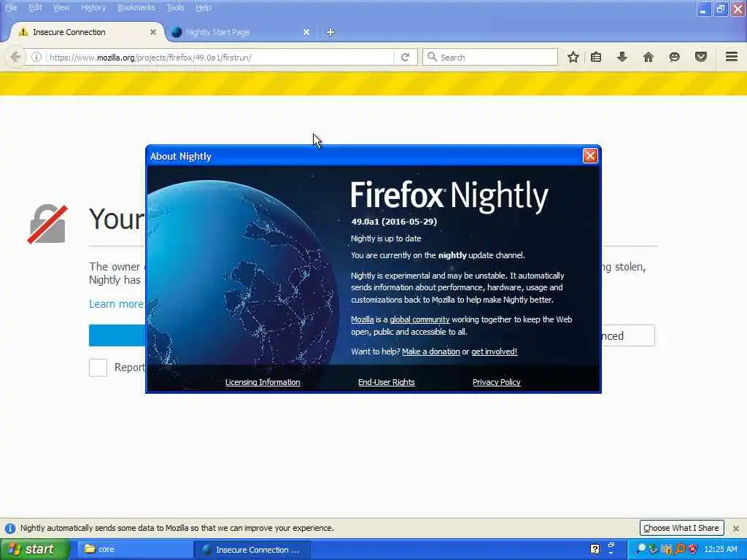Screen dimensions: 747x560
Task: Open the Privacy Policy link
Action: pos(496,382)
